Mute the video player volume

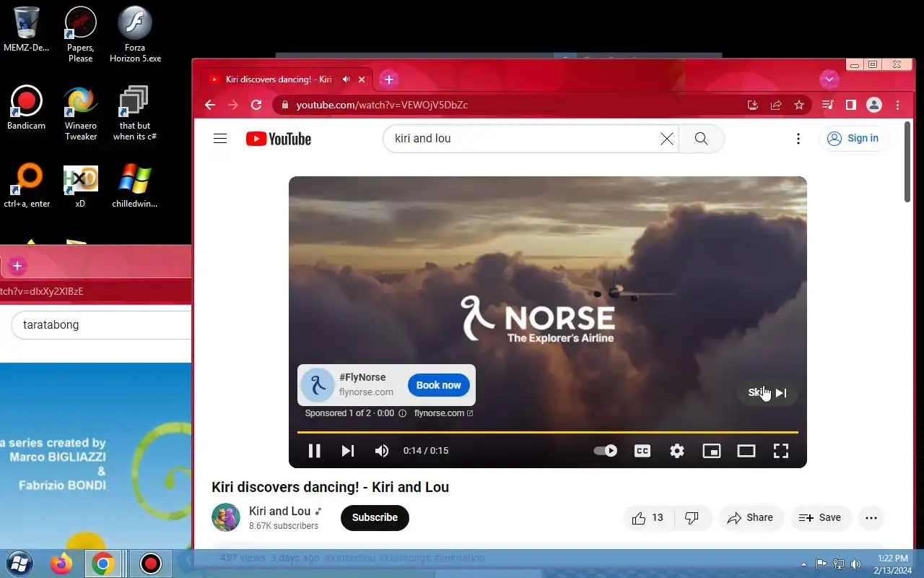pos(382,451)
